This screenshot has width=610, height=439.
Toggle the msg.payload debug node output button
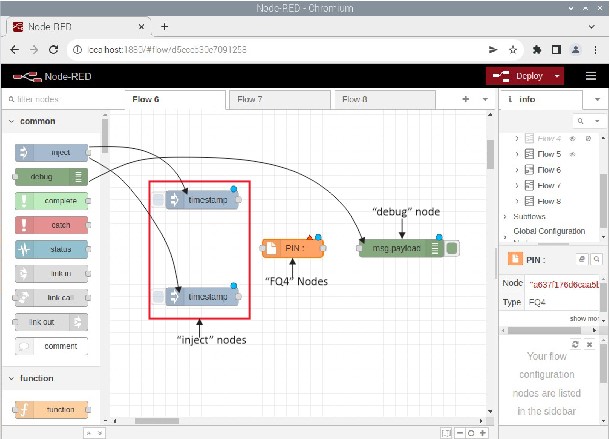453,248
